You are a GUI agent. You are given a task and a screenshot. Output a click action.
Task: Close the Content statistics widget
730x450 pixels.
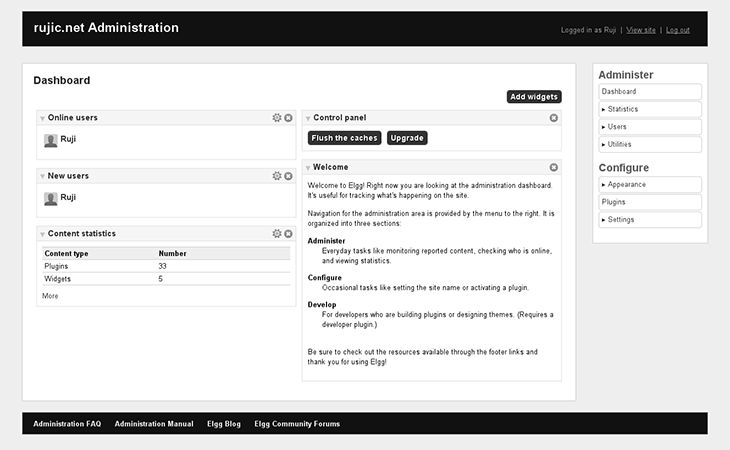pyautogui.click(x=288, y=234)
